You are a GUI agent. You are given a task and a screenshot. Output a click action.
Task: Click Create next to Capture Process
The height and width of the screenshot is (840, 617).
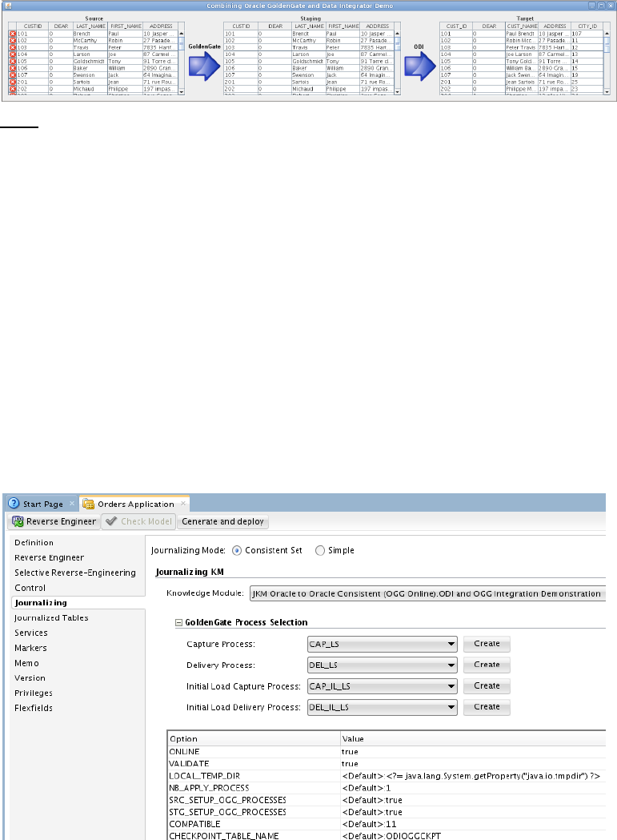[487, 644]
